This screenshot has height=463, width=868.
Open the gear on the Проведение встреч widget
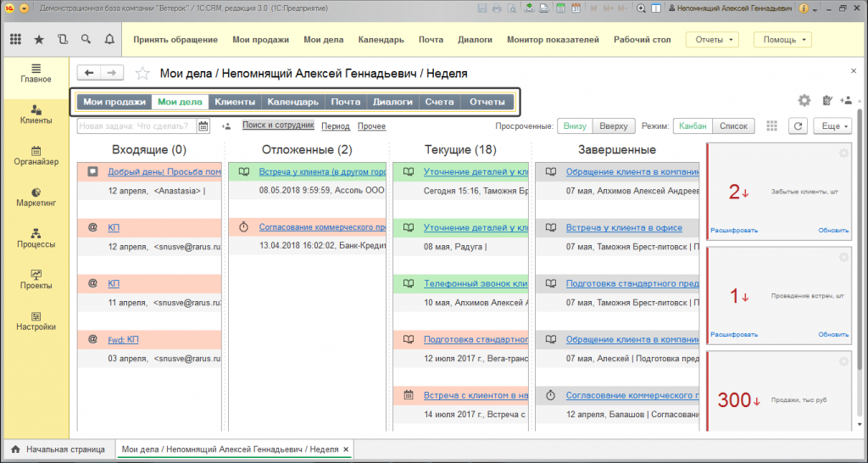pos(843,257)
